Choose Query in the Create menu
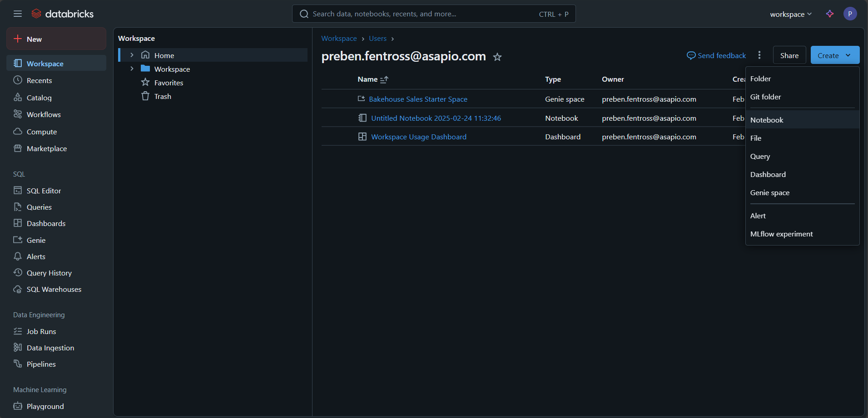 [802, 156]
